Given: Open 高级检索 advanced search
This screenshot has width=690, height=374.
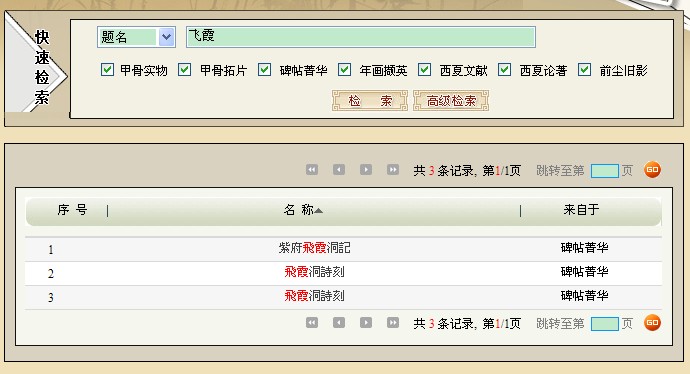Looking at the screenshot, I should (451, 101).
